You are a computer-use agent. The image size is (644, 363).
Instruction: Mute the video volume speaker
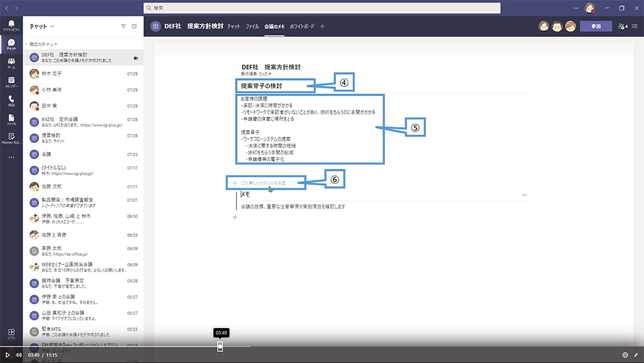click(19, 355)
